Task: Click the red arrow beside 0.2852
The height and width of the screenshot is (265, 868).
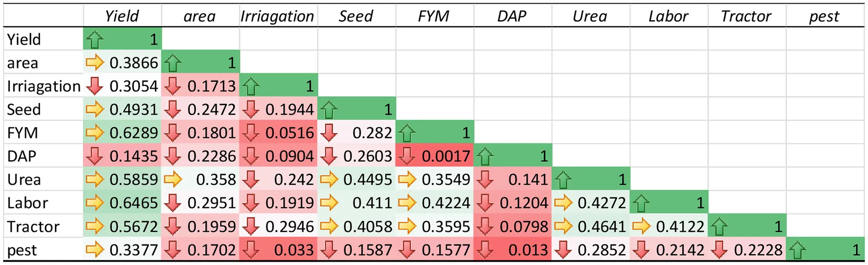Action: (x=563, y=250)
